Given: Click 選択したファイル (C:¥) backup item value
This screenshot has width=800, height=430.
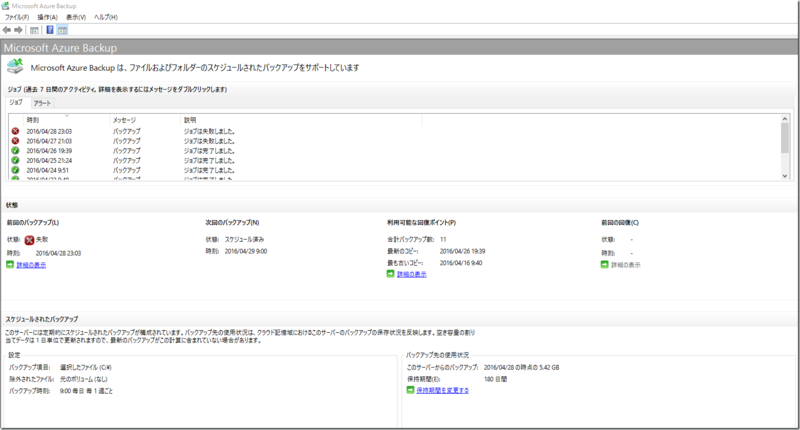Looking at the screenshot, I should 86,367.
